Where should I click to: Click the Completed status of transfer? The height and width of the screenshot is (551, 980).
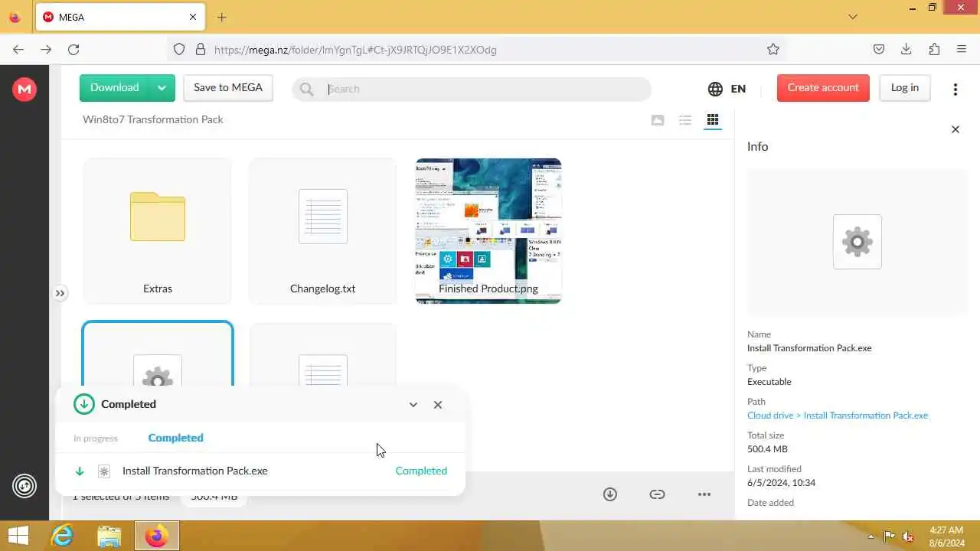421,471
